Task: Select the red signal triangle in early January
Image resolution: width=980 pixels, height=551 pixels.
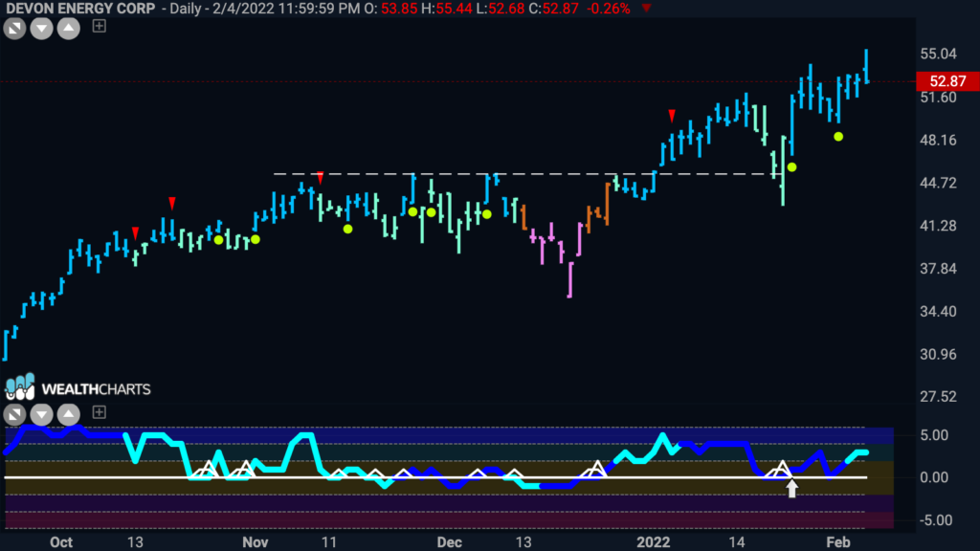Action: point(672,116)
